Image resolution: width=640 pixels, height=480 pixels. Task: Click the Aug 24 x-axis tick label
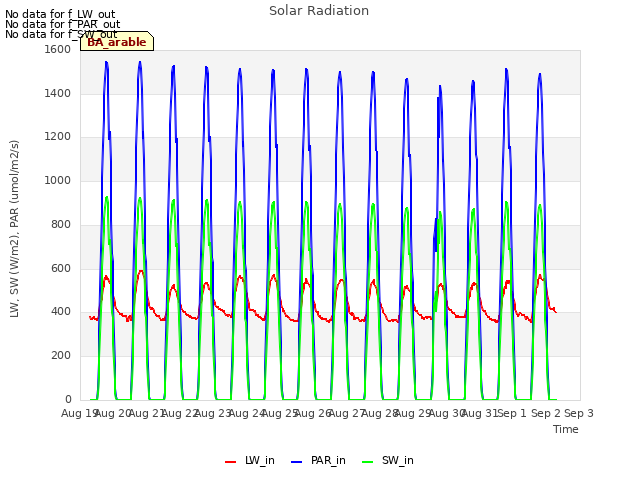coord(247,413)
